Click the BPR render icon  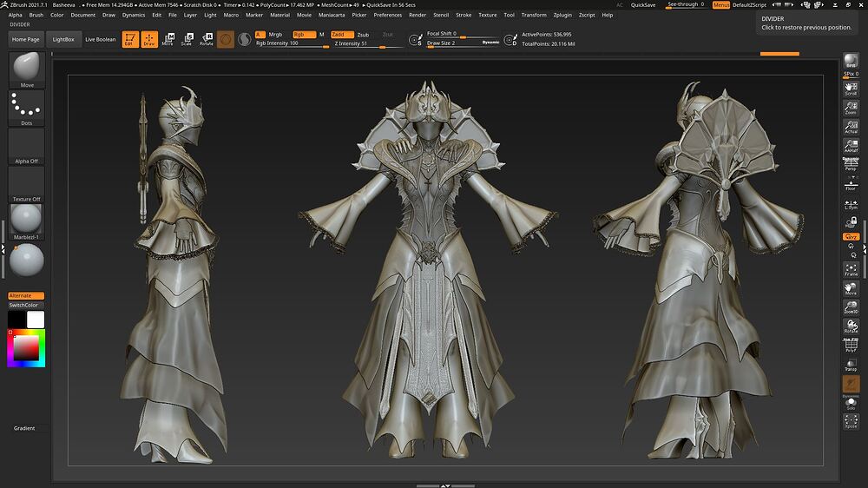(851, 61)
